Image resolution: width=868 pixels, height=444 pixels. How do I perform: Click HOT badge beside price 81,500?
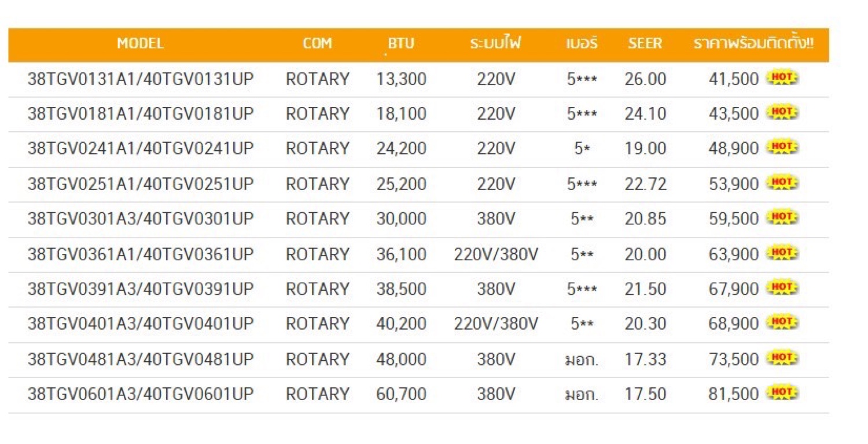coord(782,393)
